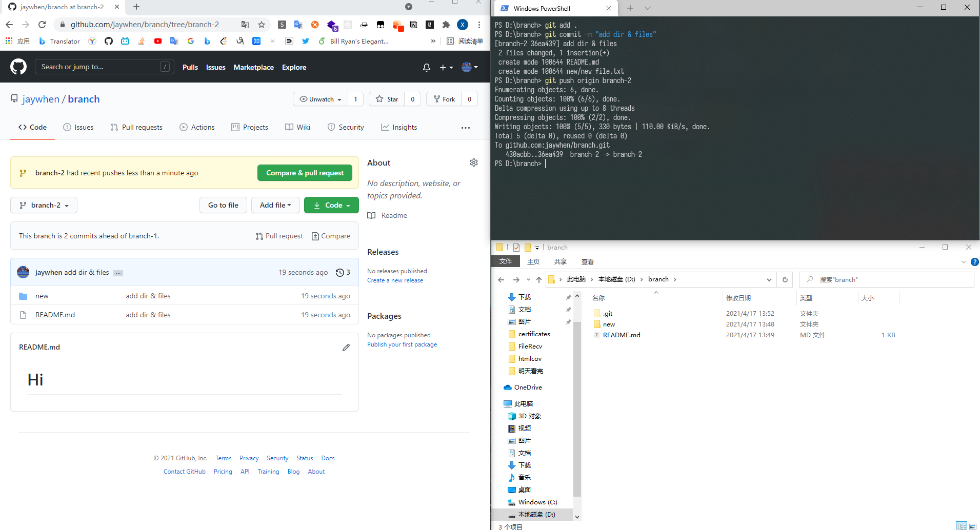
Task: Open GitHub notifications bell
Action: click(x=426, y=67)
